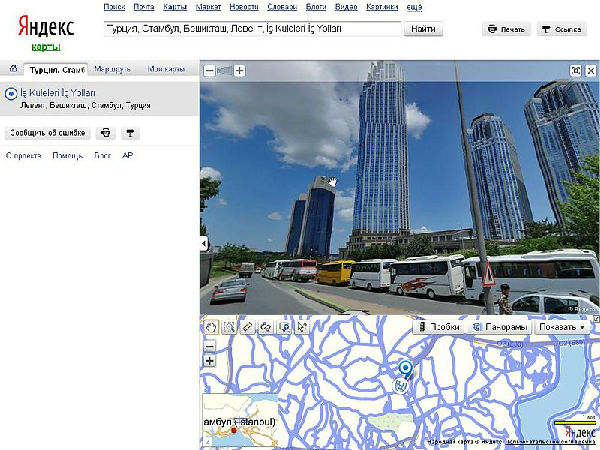Open the Показать dropdown
Viewport: 600px width, 450px height.
tap(561, 327)
